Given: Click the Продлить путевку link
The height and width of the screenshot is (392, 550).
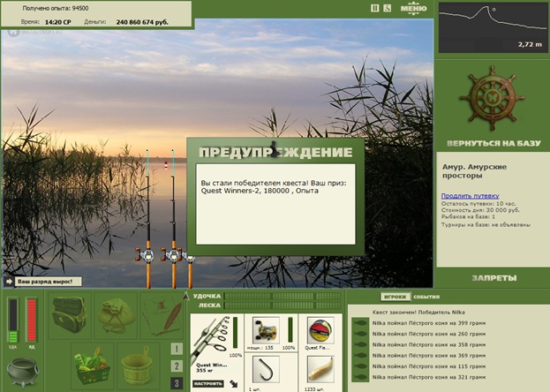Looking at the screenshot, I should pyautogui.click(x=470, y=196).
